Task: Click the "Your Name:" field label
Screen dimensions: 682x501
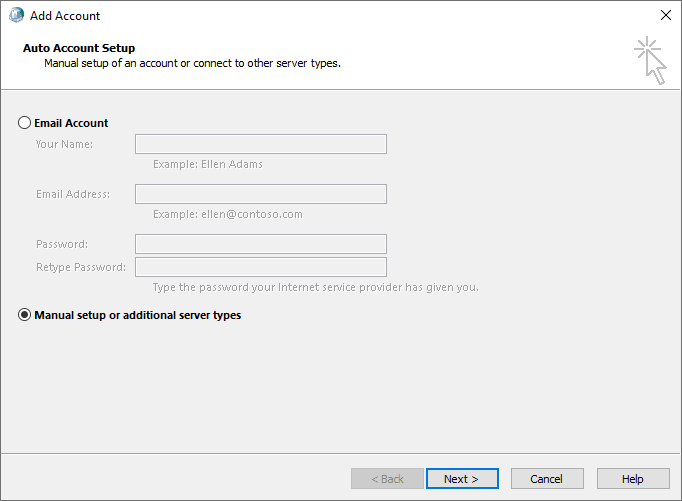Action: click(x=64, y=144)
